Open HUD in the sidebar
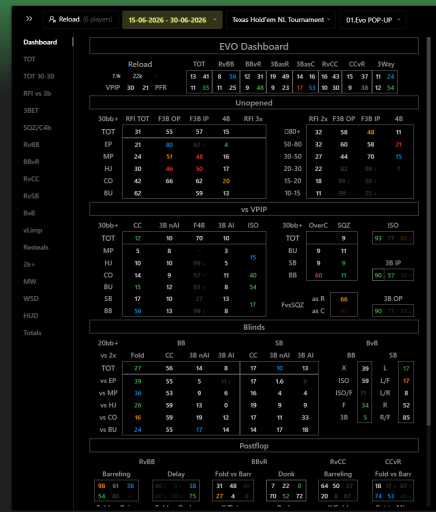 31,315
